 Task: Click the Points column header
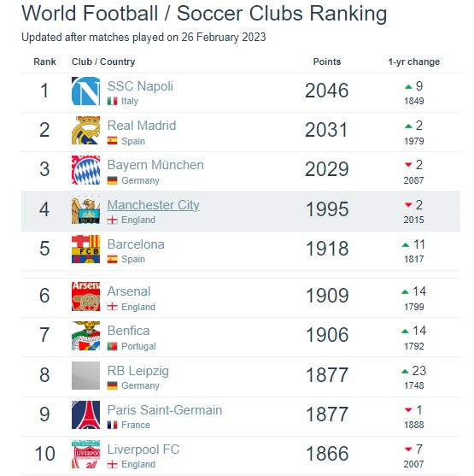tap(327, 62)
